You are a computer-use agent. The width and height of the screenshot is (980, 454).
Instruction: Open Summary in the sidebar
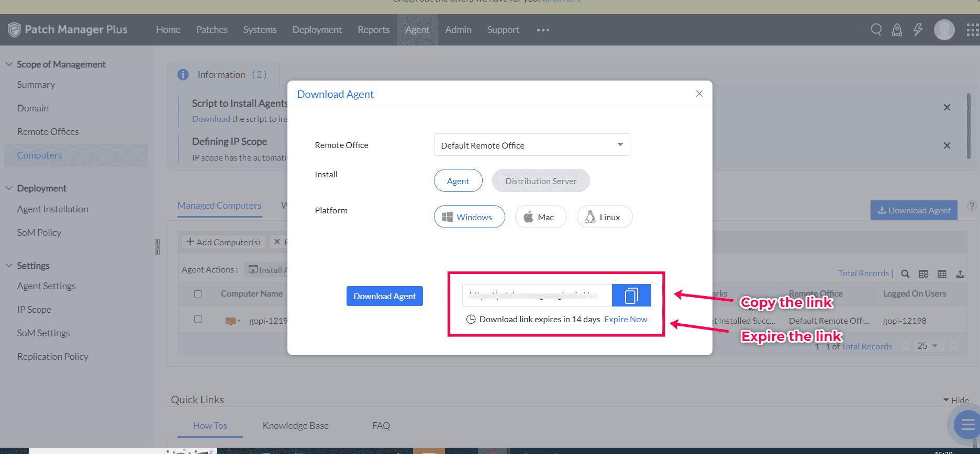pos(36,85)
